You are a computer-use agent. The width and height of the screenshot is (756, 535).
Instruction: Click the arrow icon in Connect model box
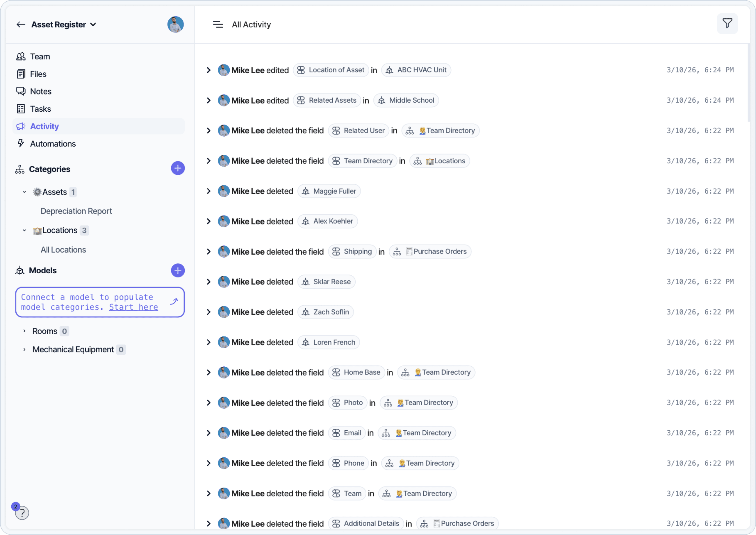(174, 301)
